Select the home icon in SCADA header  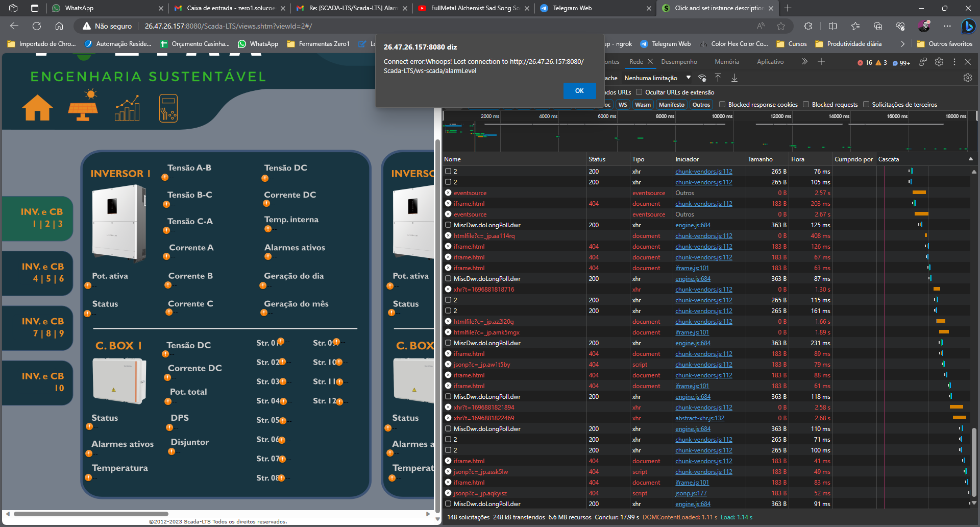pos(37,107)
